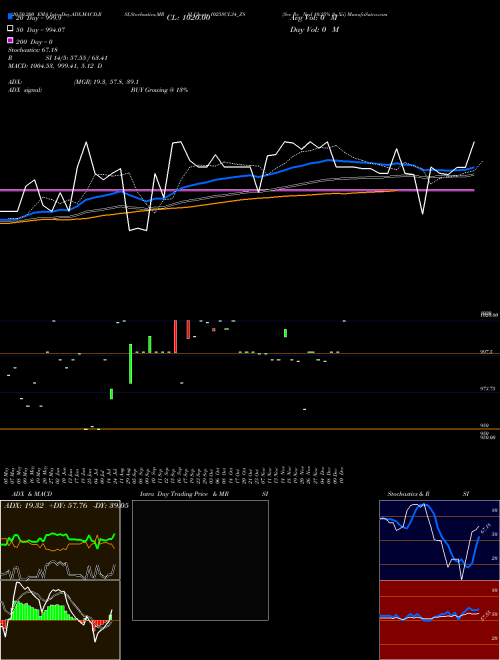Click the 67.18 value in the stochastics panel

[485, 528]
